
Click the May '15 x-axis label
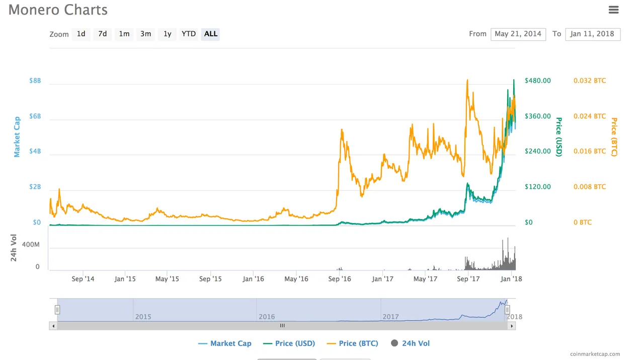pos(167,278)
